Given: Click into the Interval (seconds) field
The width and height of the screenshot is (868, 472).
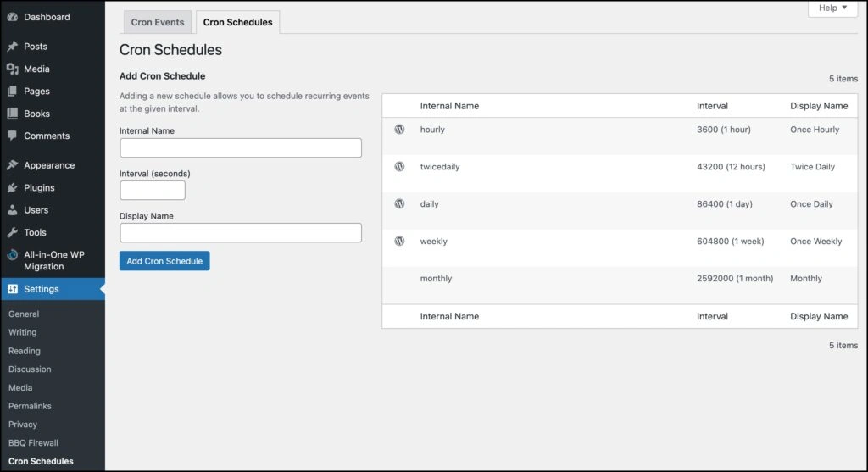Looking at the screenshot, I should click(x=153, y=191).
